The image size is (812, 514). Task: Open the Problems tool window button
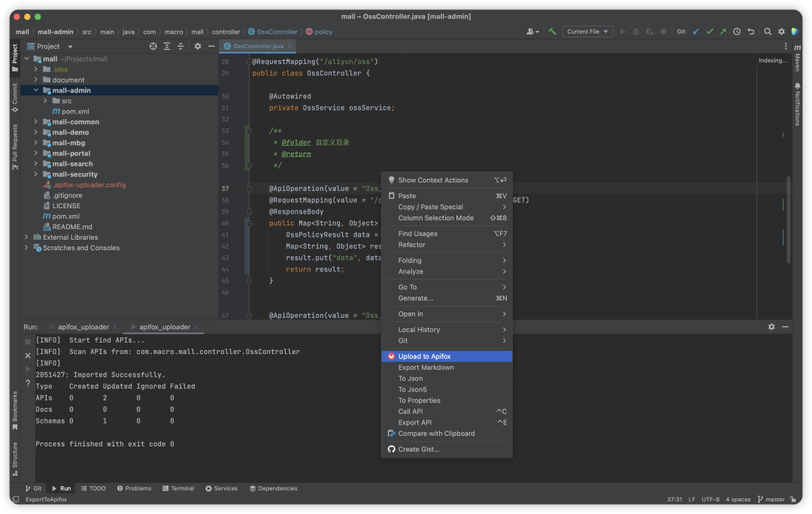(134, 488)
